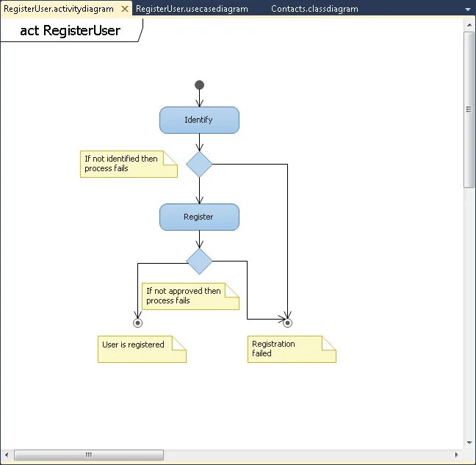Select the 'User is registered' comment note
This screenshot has width=476, height=465.
tap(142, 349)
